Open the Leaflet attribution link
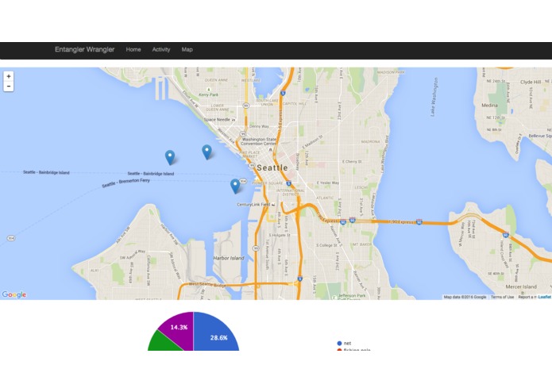Viewport: 552px width, 392px height. pyautogui.click(x=545, y=297)
